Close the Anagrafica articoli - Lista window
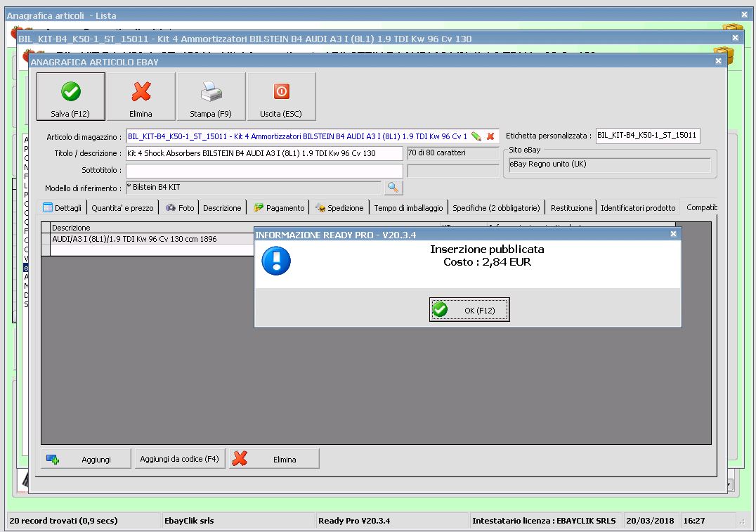Screen dimensions: 756x532 [745, 15]
